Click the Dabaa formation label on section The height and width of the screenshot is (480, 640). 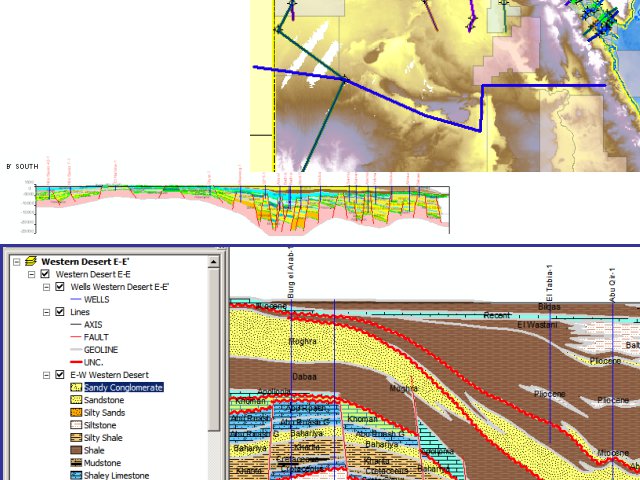pyautogui.click(x=304, y=377)
